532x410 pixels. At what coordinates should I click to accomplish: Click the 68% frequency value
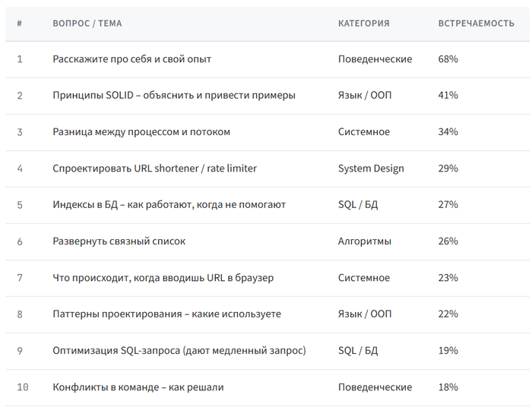click(448, 59)
